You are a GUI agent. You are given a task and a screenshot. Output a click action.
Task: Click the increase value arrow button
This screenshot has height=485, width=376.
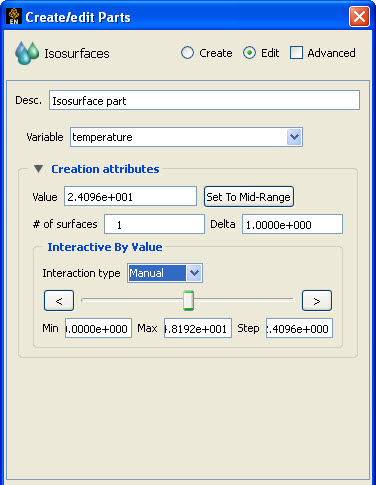click(317, 301)
